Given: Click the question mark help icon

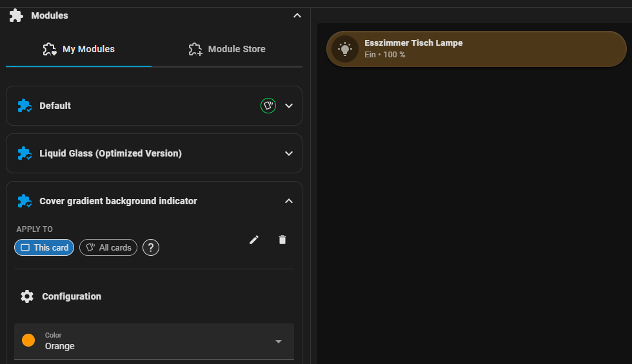Looking at the screenshot, I should pyautogui.click(x=150, y=247).
